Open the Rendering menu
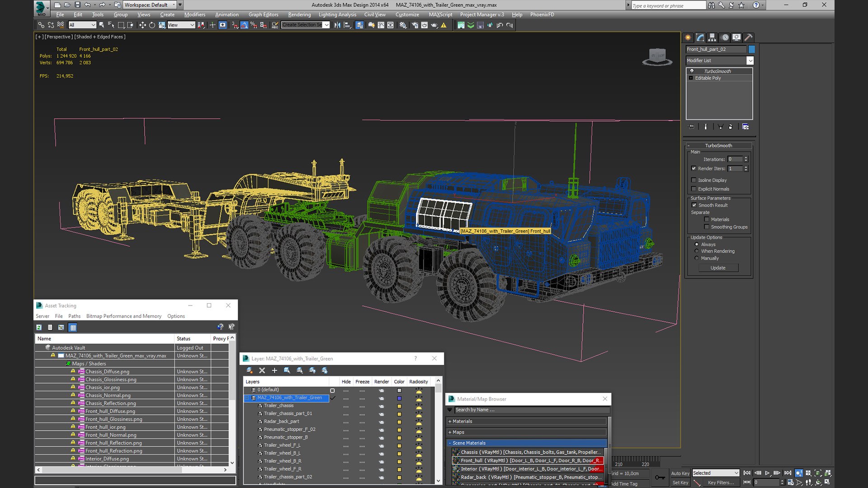868x488 pixels. (x=299, y=14)
